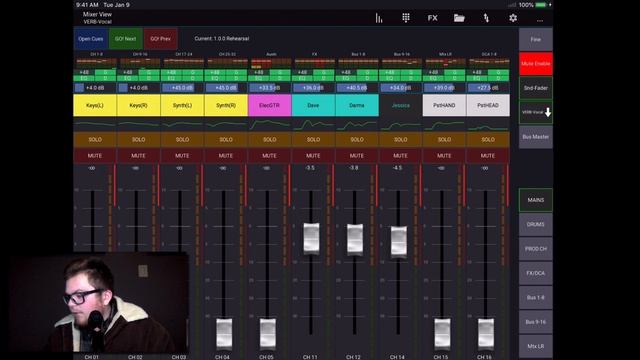
Task: Toggle the red Mute Enable button
Action: tap(536, 64)
